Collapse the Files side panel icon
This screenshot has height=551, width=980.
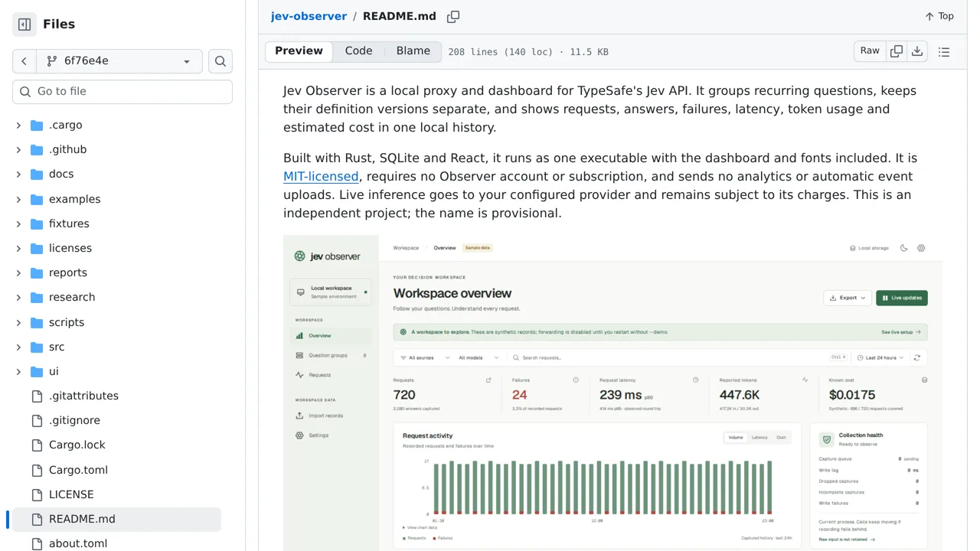click(24, 24)
